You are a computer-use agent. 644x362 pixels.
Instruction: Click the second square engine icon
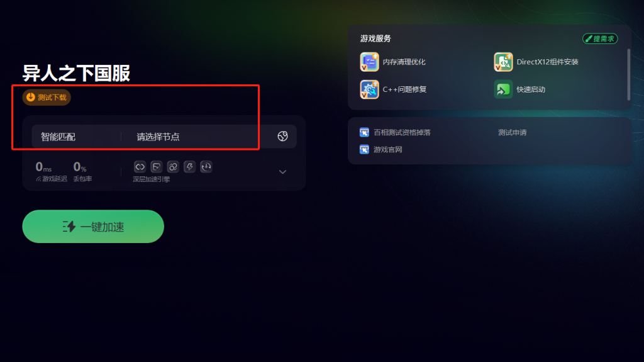157,167
